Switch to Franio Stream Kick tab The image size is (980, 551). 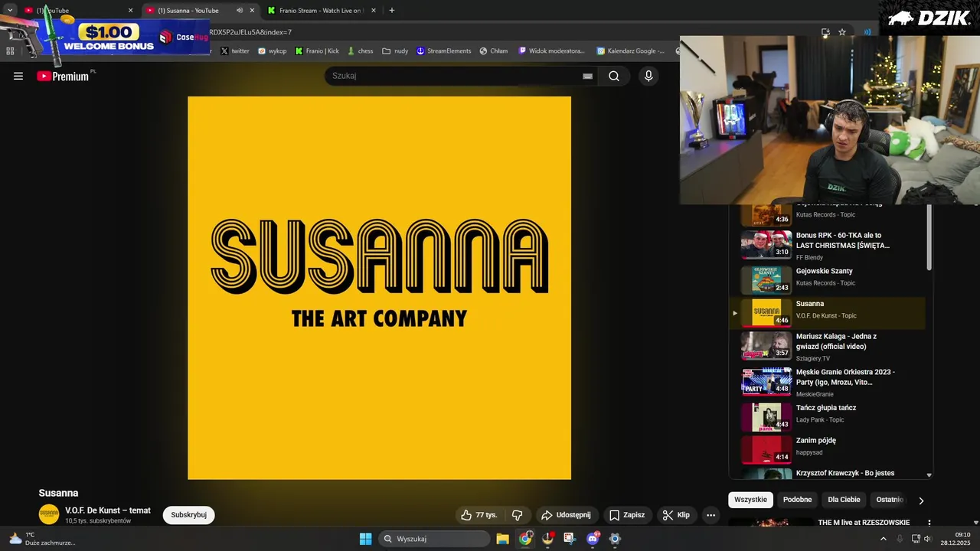pyautogui.click(x=320, y=11)
